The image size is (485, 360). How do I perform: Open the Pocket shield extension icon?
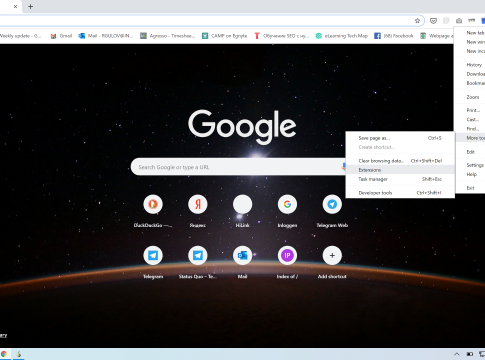(433, 21)
